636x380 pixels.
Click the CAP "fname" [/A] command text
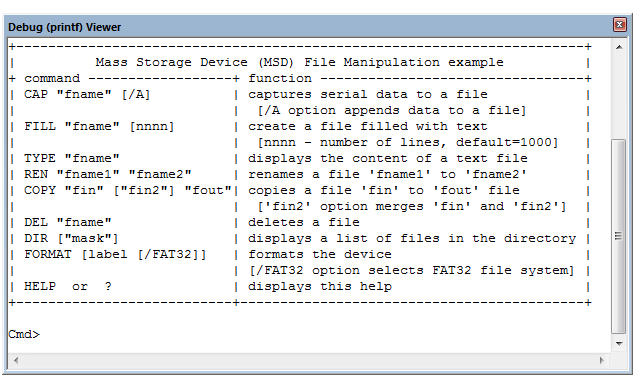[87, 94]
